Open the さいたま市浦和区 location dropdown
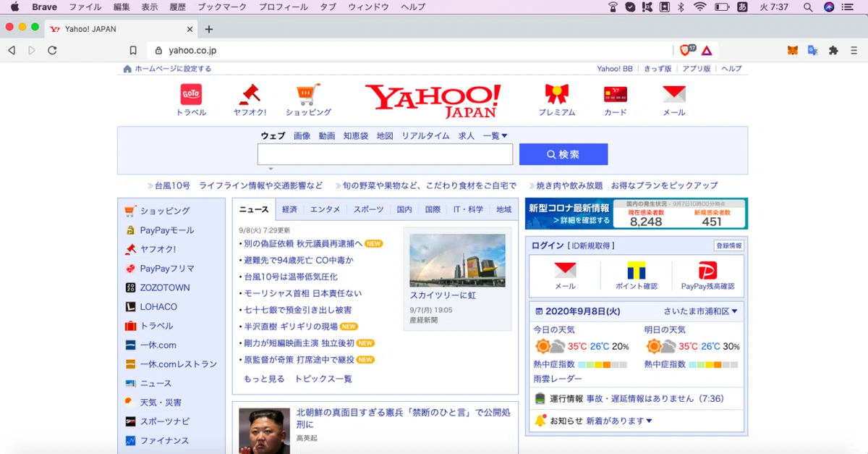 click(x=701, y=311)
